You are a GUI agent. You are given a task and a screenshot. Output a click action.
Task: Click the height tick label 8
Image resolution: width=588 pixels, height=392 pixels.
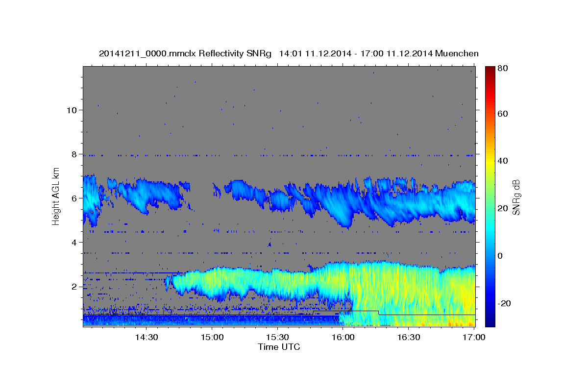point(74,154)
